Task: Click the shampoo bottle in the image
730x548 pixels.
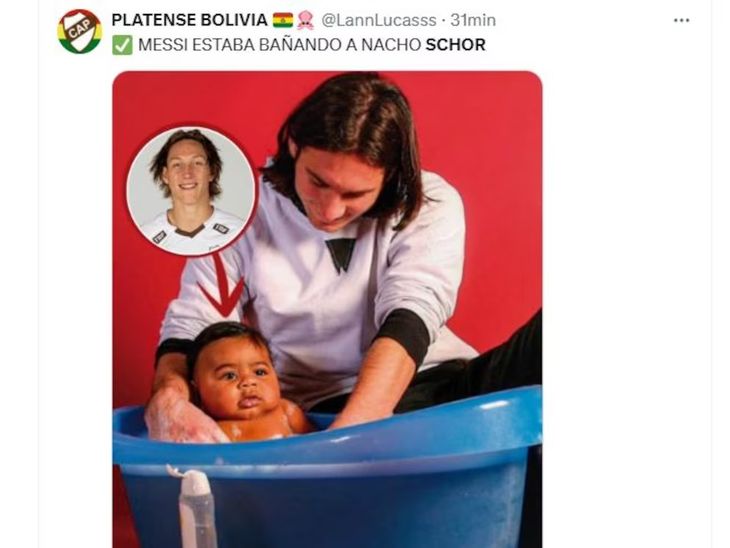Action: click(195, 507)
